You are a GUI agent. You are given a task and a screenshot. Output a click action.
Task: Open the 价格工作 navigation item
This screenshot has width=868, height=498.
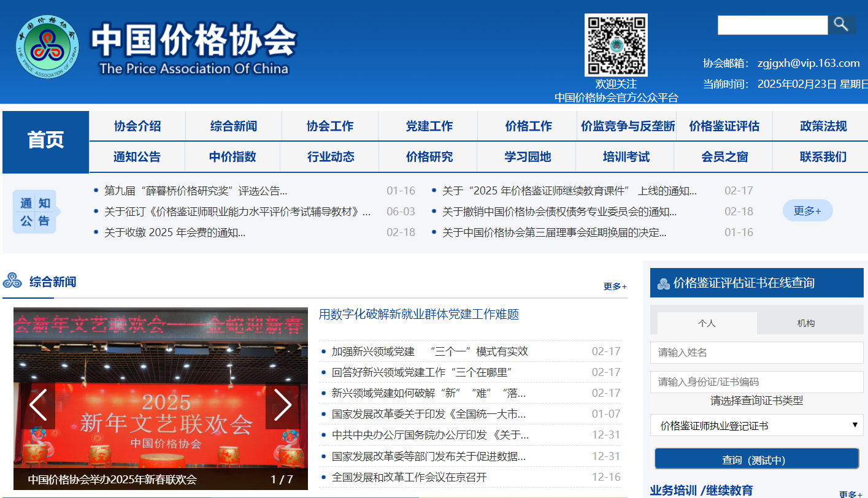[528, 126]
